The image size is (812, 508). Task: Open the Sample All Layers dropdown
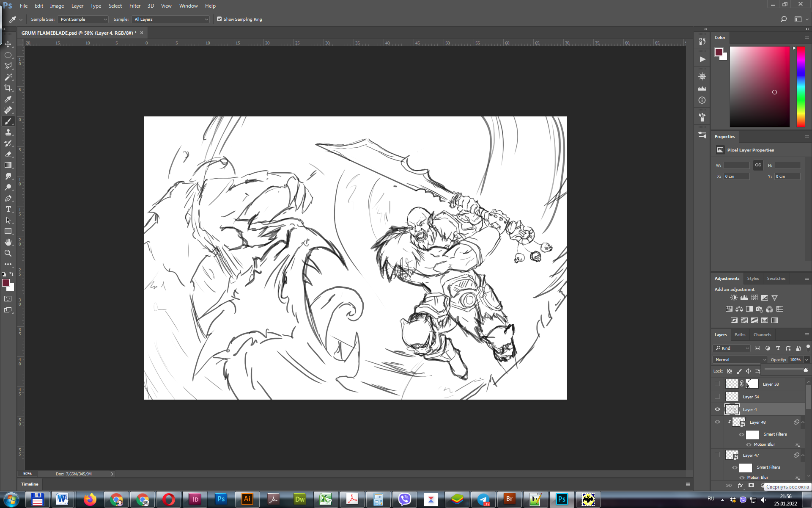coord(170,19)
